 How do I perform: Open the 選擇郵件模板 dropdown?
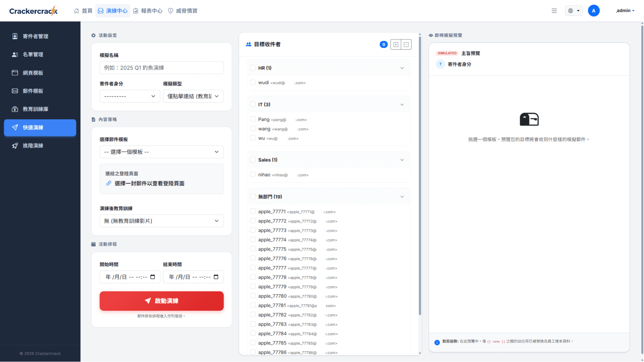click(x=162, y=152)
